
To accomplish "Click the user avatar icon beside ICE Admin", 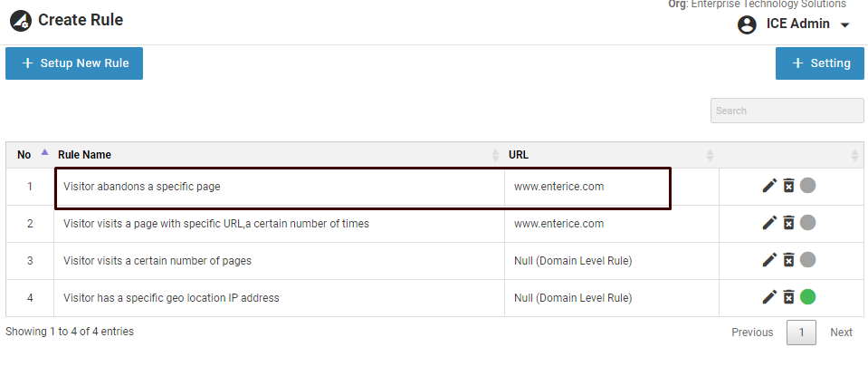I will tap(747, 24).
